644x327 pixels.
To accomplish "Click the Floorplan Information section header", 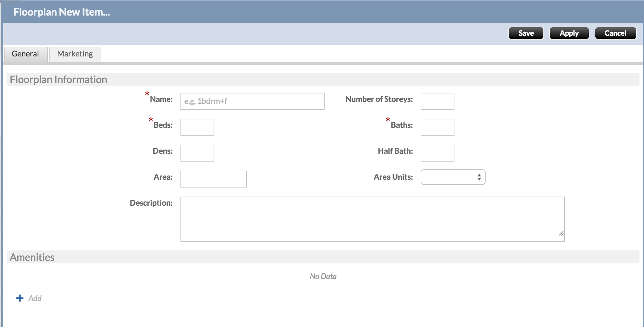I will pyautogui.click(x=58, y=79).
